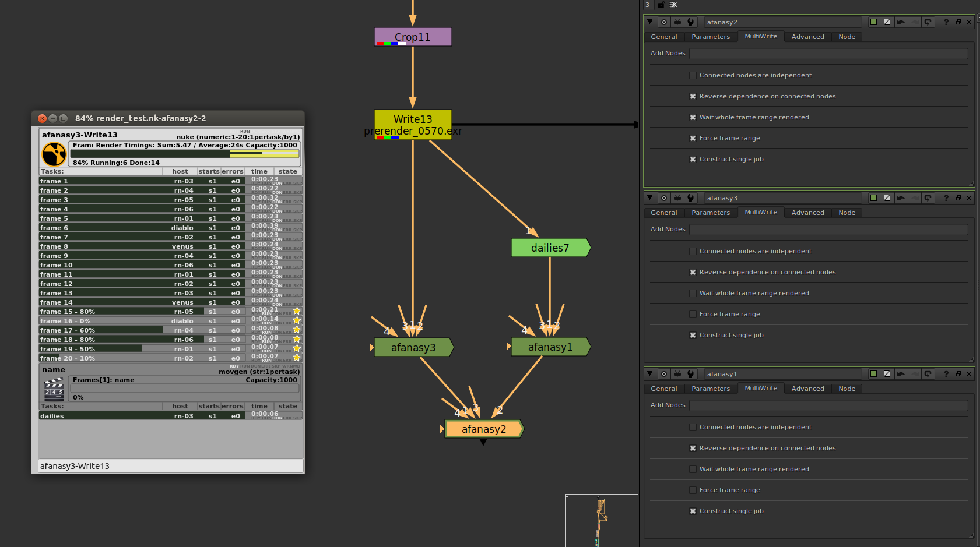The image size is (980, 547).
Task: Enable 'Connected nodes are independent' in afanasy2
Action: tap(693, 75)
